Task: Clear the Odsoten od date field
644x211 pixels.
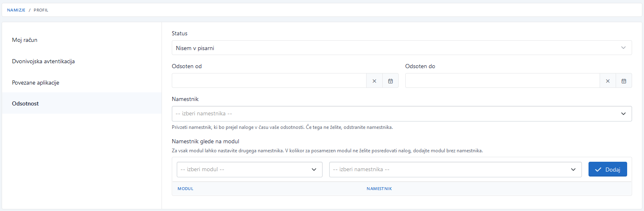Action: click(374, 81)
